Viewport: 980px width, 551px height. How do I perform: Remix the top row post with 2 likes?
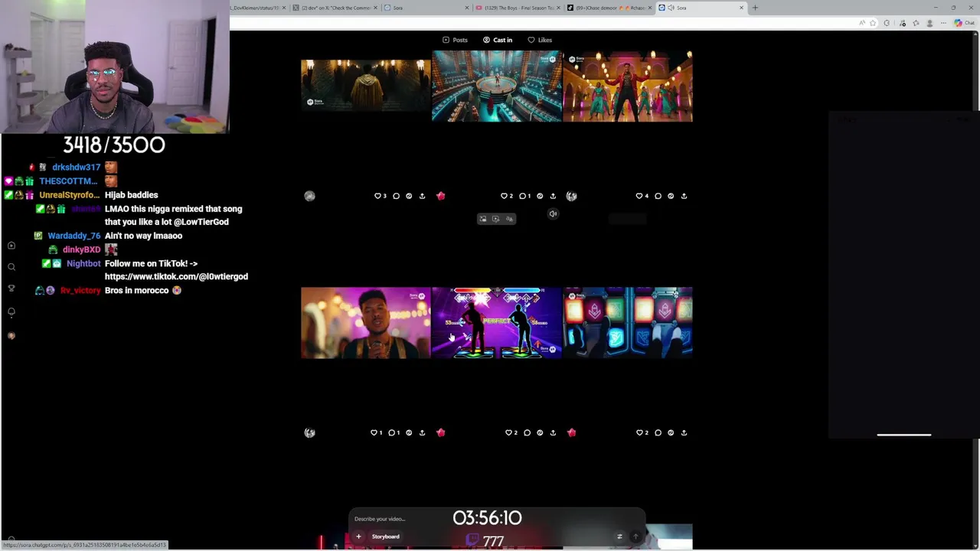click(x=540, y=196)
